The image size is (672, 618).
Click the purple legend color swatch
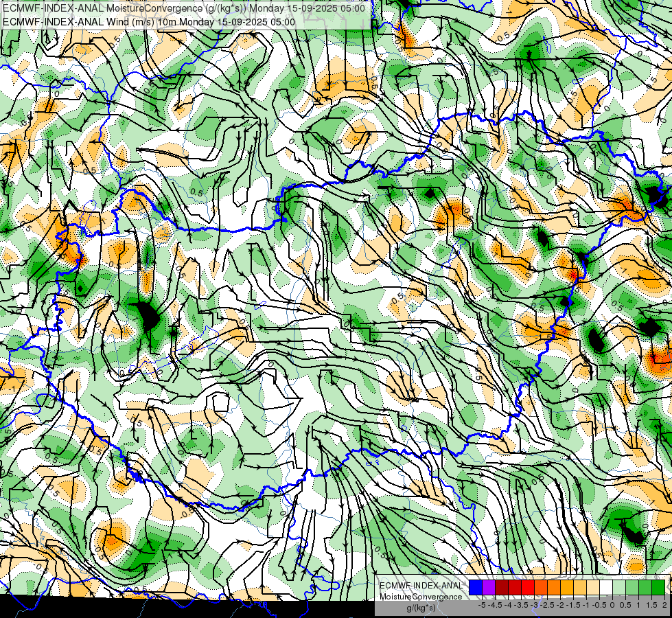click(x=489, y=587)
